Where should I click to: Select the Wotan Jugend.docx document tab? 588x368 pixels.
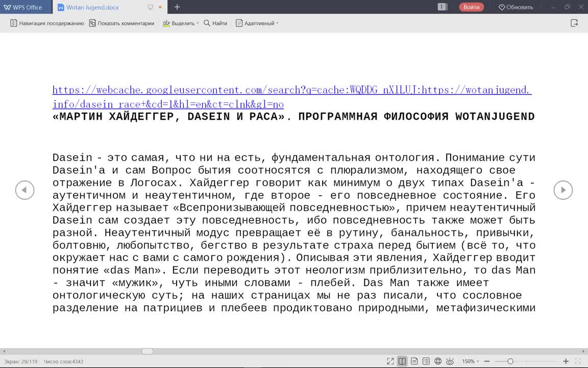(x=92, y=7)
